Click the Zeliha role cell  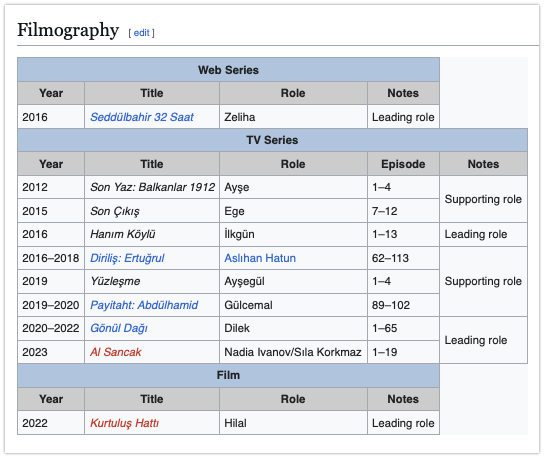tap(293, 117)
